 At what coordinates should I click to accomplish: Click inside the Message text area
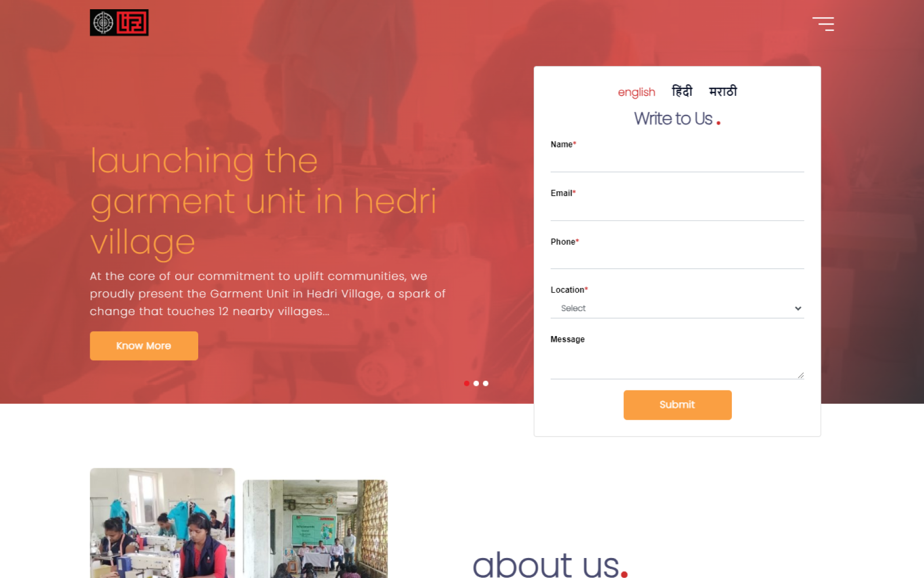(x=677, y=363)
